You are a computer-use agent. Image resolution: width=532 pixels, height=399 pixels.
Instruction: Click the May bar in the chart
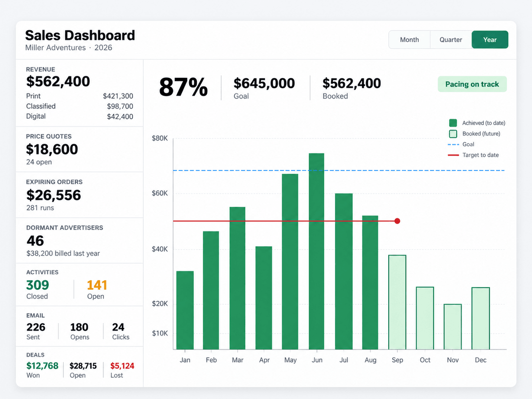(290, 262)
